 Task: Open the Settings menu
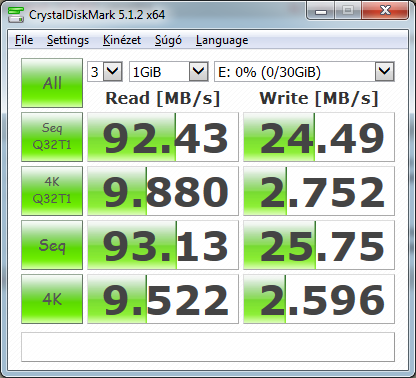(68, 40)
